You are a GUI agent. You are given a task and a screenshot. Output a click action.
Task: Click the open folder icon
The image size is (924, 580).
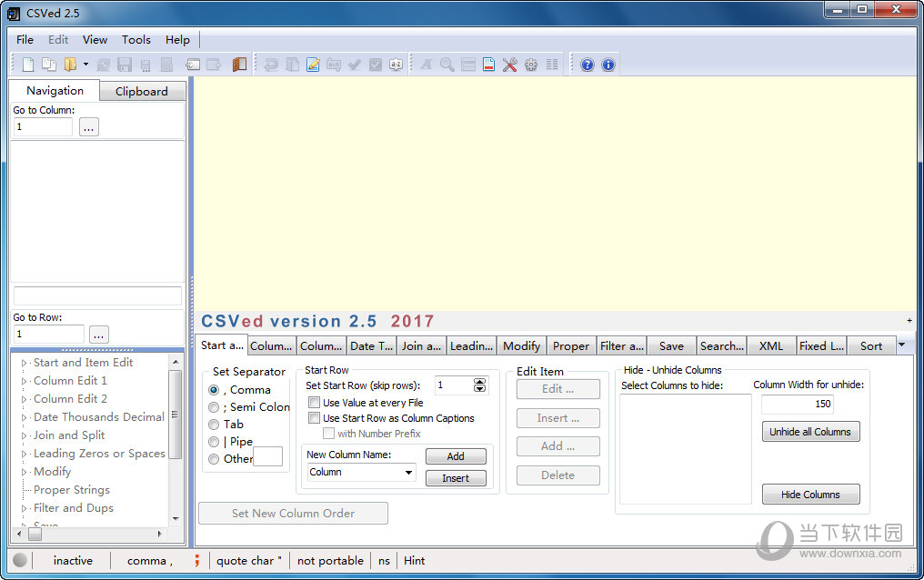tap(70, 65)
